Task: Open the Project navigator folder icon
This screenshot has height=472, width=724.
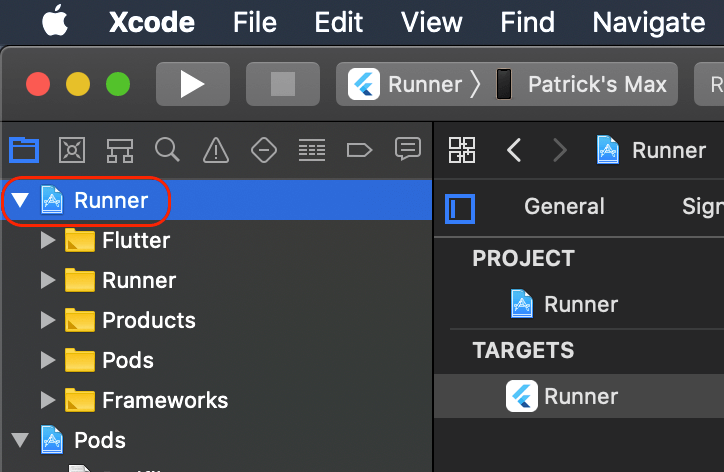Action: (x=23, y=151)
